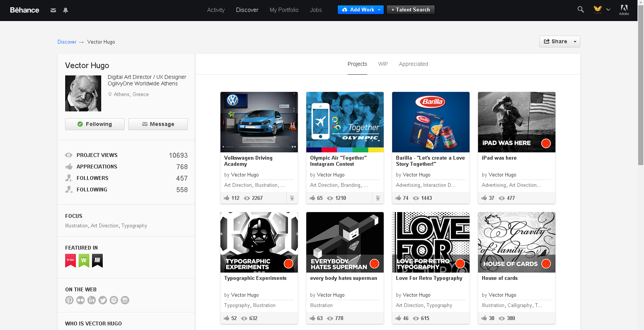The width and height of the screenshot is (644, 330).
Task: Open the Typographic Experiments Darth Vader thumbnail
Action: 259,242
